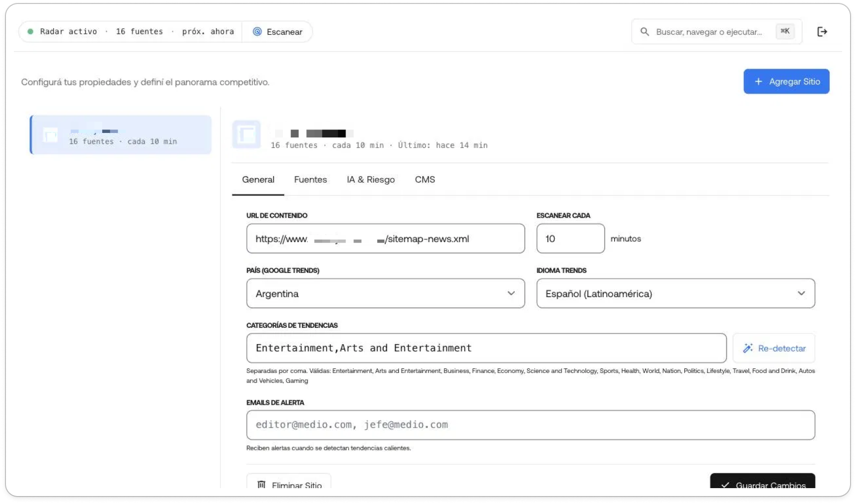Screen dimensions: 856x504
Task: Click the logout icon at top right
Action: (822, 32)
